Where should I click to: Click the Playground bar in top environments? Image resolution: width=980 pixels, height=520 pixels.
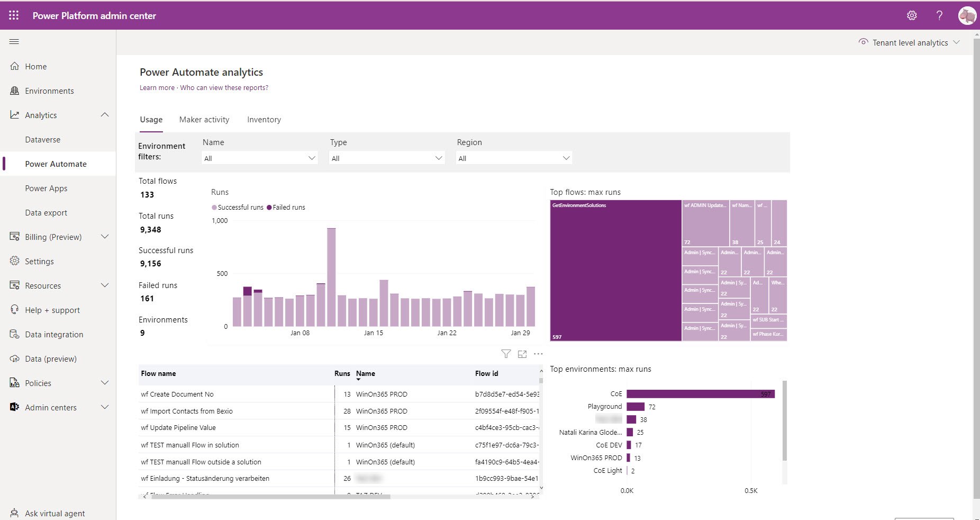click(x=636, y=407)
